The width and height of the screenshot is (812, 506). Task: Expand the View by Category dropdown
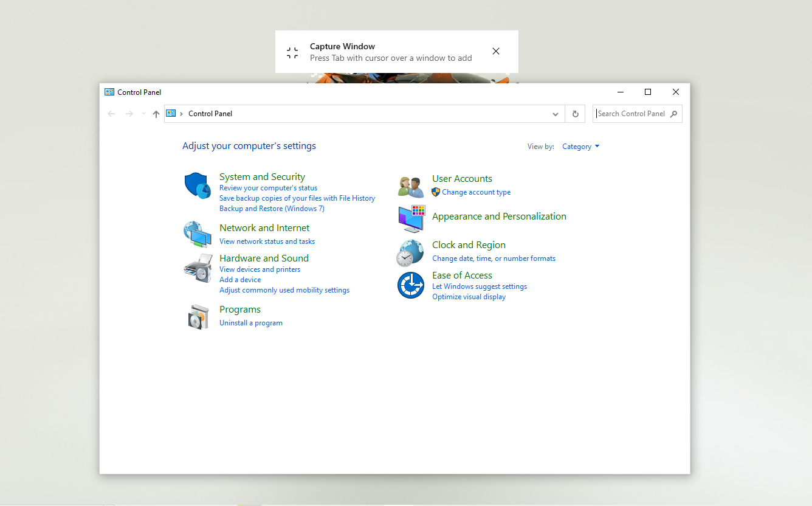(580, 147)
